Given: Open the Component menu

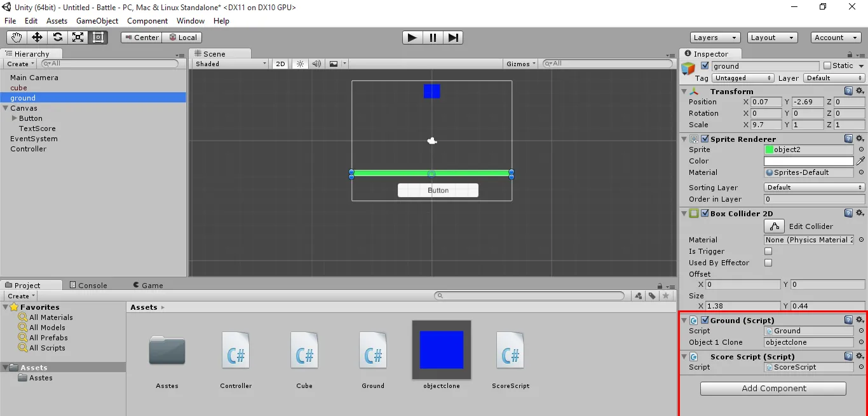Looking at the screenshot, I should tap(147, 21).
